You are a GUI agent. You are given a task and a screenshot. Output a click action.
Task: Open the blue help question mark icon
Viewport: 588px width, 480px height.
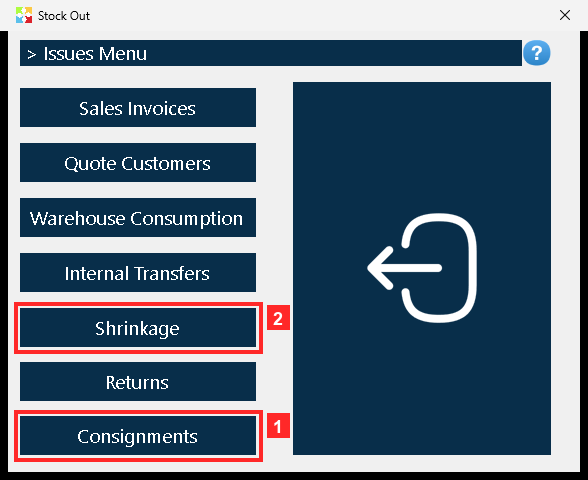pos(537,53)
